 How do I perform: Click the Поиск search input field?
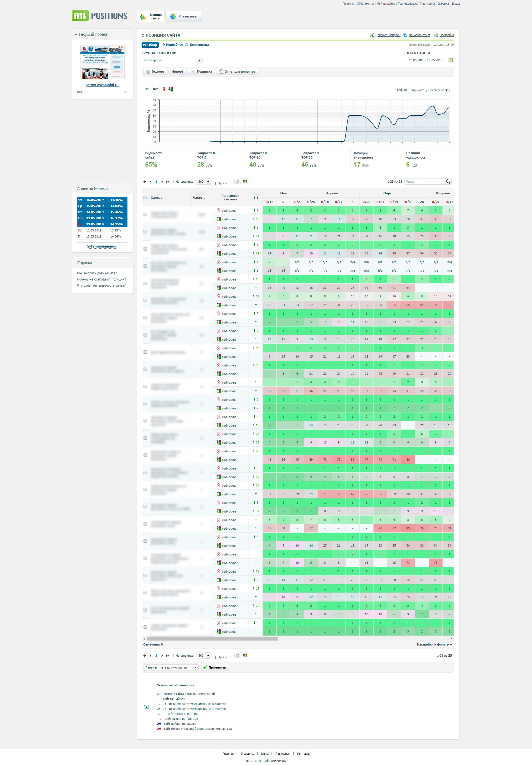(424, 182)
